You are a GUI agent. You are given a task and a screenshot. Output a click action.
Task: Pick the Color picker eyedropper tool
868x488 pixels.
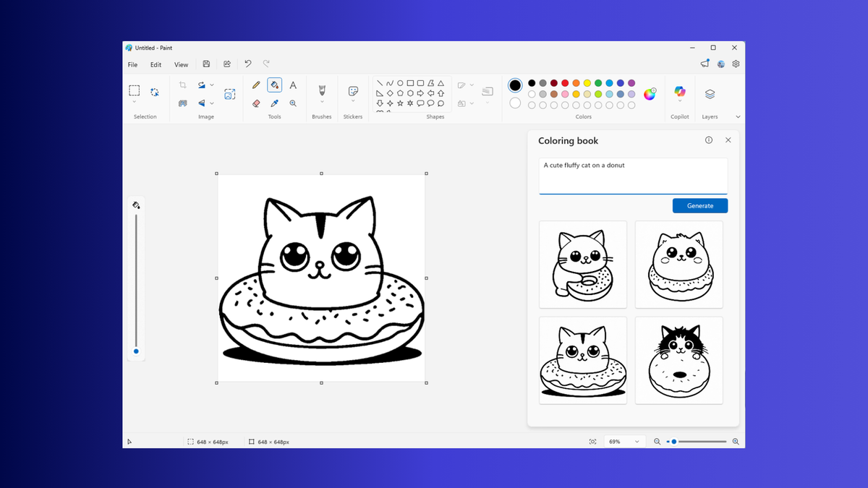[274, 104]
